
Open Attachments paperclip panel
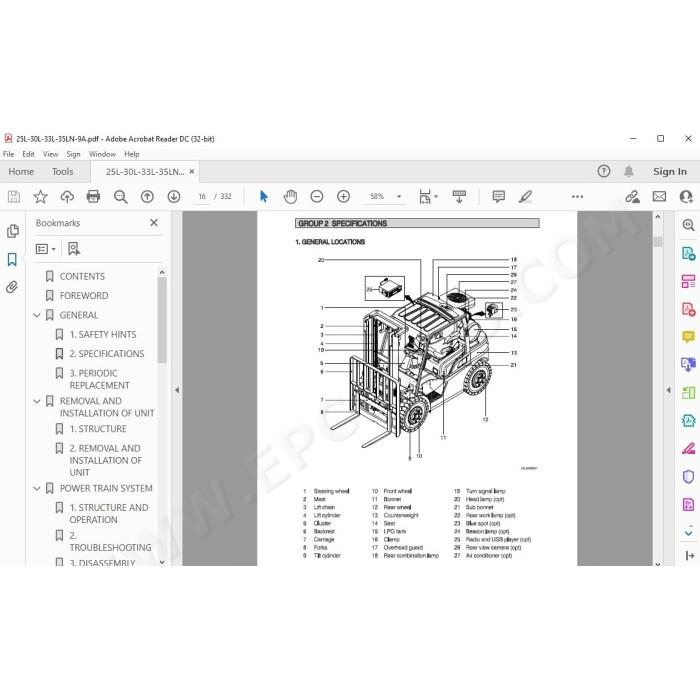click(x=12, y=287)
